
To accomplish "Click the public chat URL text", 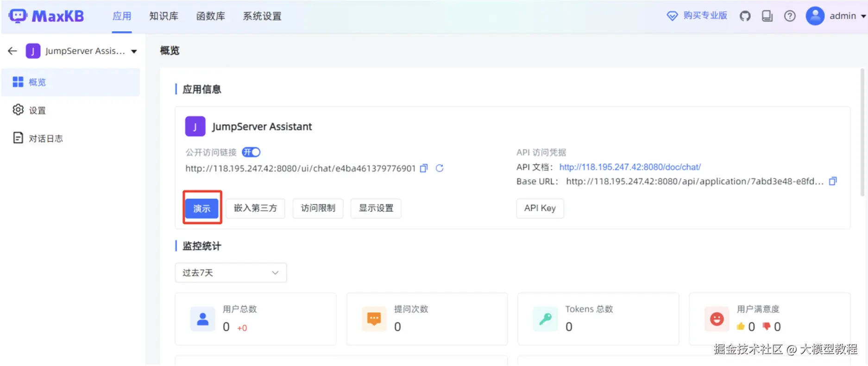I will click(301, 169).
